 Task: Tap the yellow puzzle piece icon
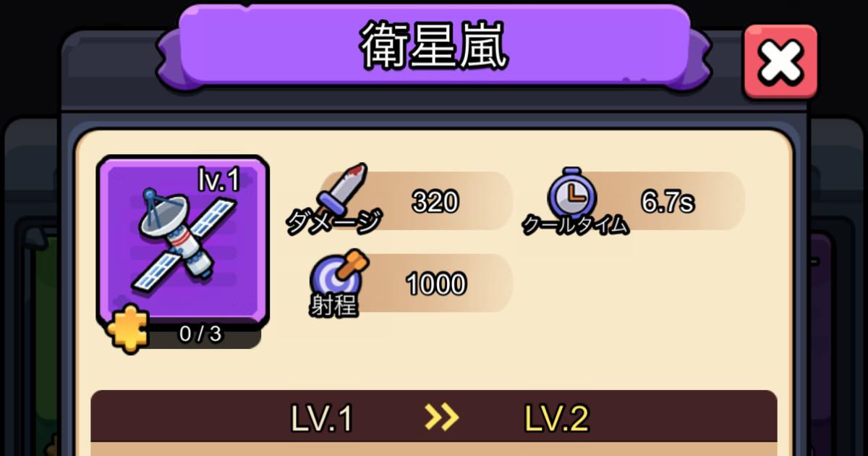click(x=128, y=331)
